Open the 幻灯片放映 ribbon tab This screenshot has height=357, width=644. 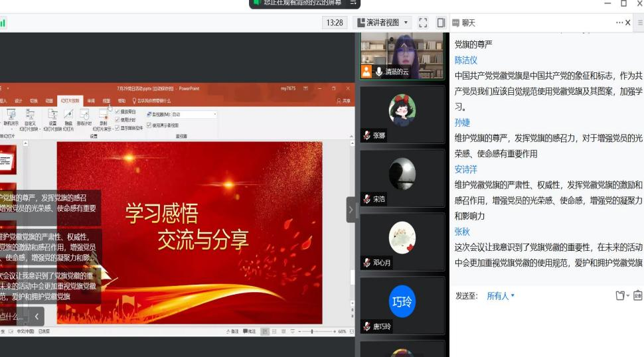point(70,101)
